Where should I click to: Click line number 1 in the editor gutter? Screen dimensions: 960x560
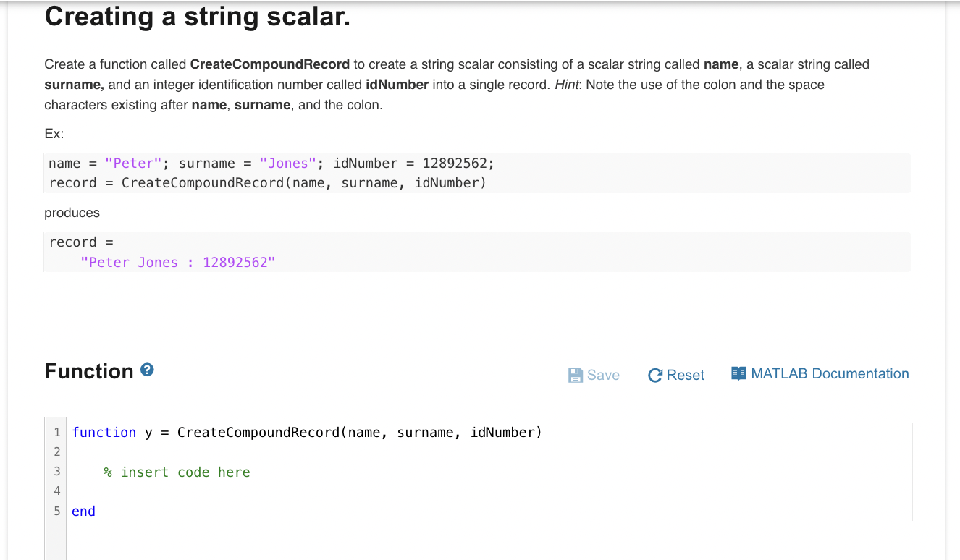tap(56, 432)
